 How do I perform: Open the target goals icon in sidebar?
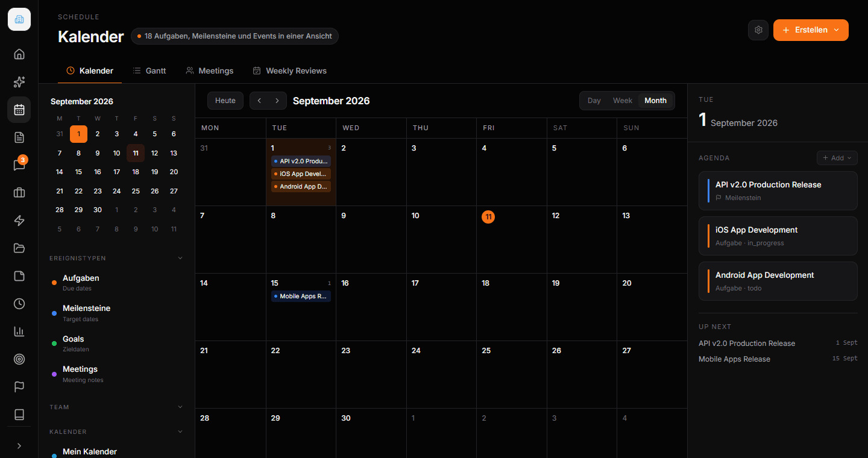[19, 359]
